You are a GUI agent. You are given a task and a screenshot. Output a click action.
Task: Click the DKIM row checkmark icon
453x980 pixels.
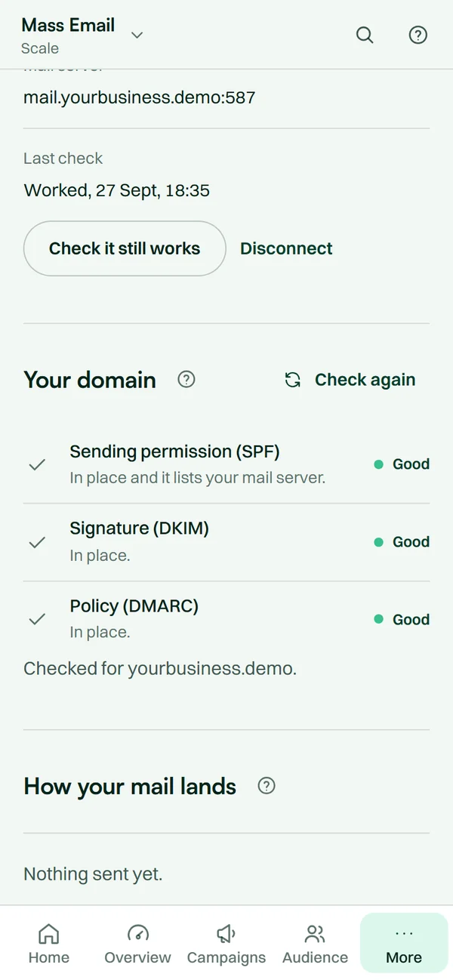37,542
